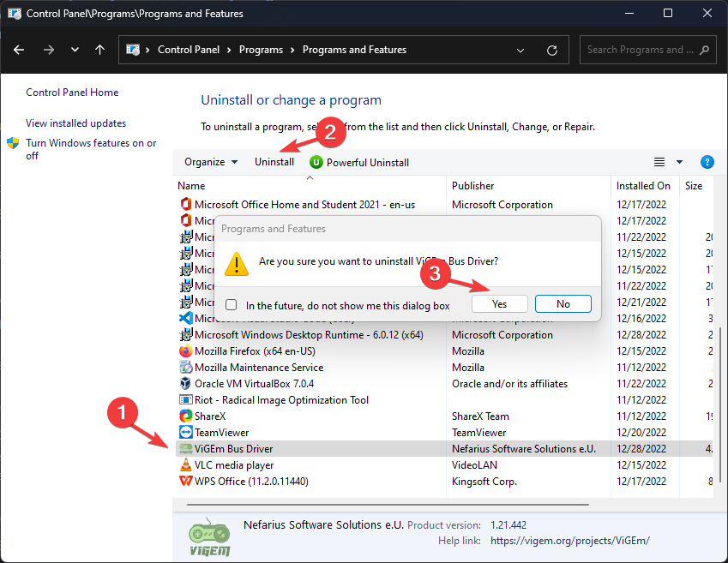This screenshot has width=728, height=563.
Task: Select the TeamViewer program icon
Action: click(185, 433)
